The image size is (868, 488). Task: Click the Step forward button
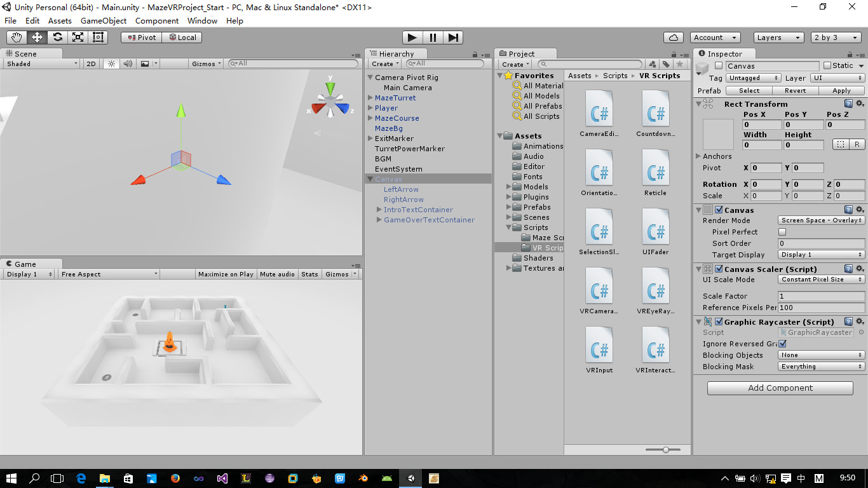(x=453, y=37)
